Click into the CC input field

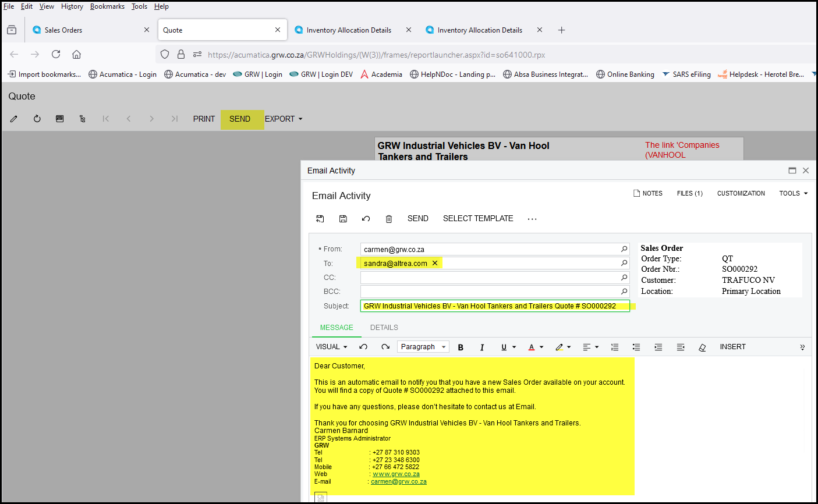point(489,278)
